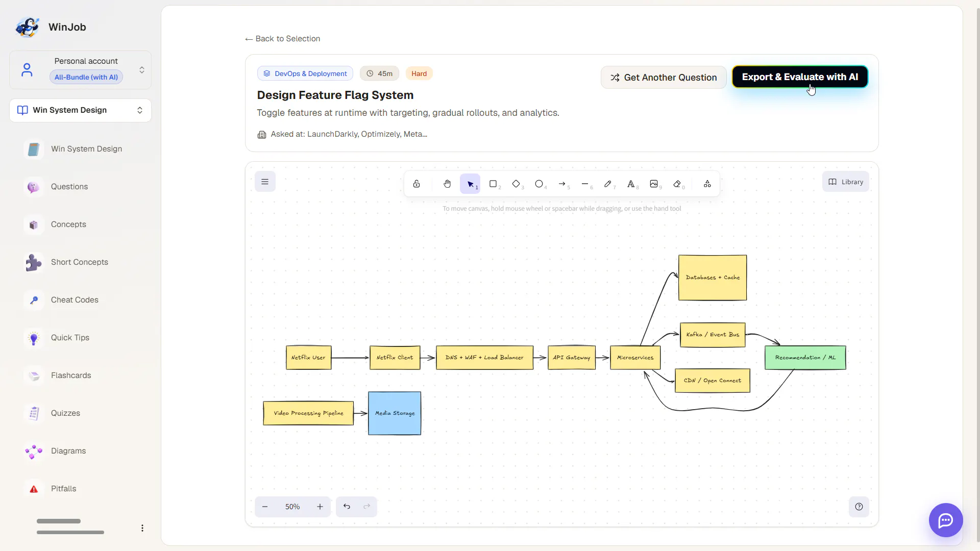
Task: Click the 45m duration badge
Action: (x=379, y=73)
